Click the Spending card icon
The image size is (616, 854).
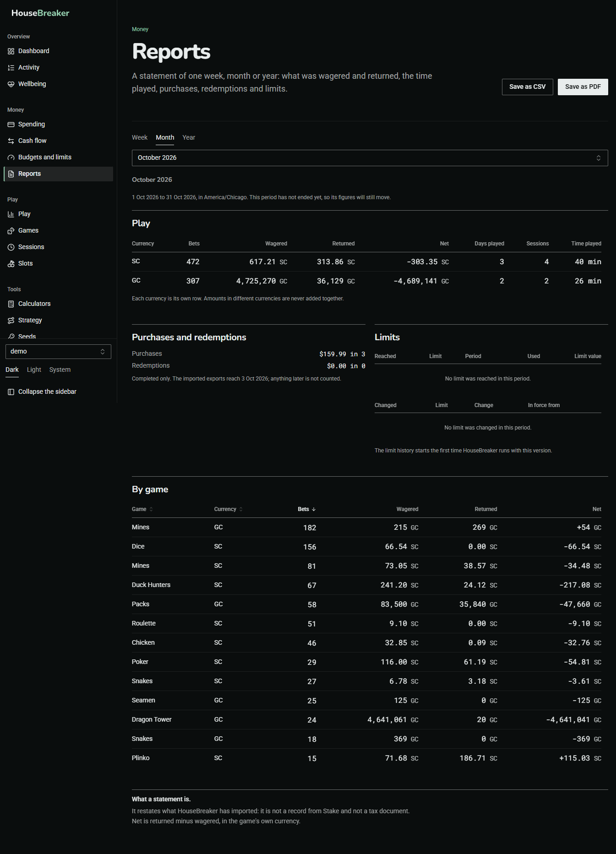(11, 125)
